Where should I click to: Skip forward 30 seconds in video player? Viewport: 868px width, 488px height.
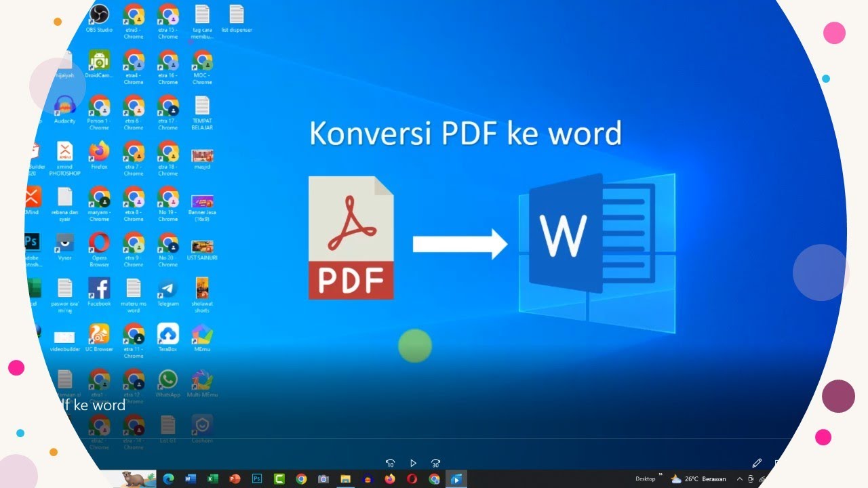click(x=436, y=464)
